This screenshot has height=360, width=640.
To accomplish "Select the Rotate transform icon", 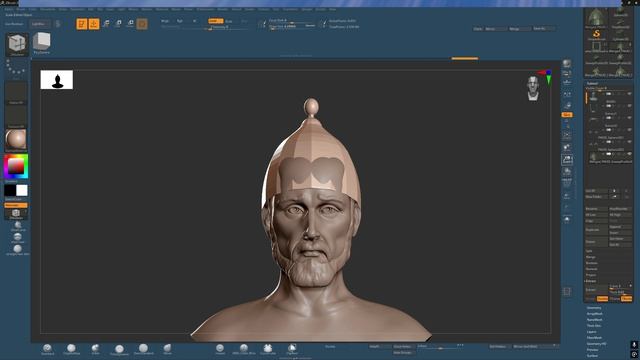I will click(130, 24).
